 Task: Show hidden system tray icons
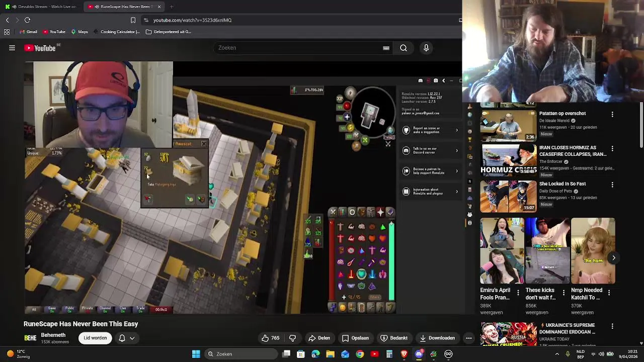click(x=557, y=354)
